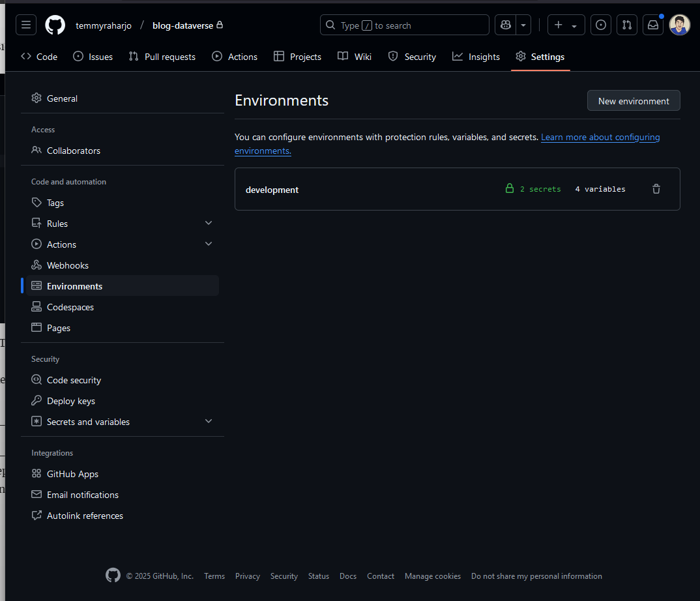Open the Security footer link
700x601 pixels.
[284, 576]
